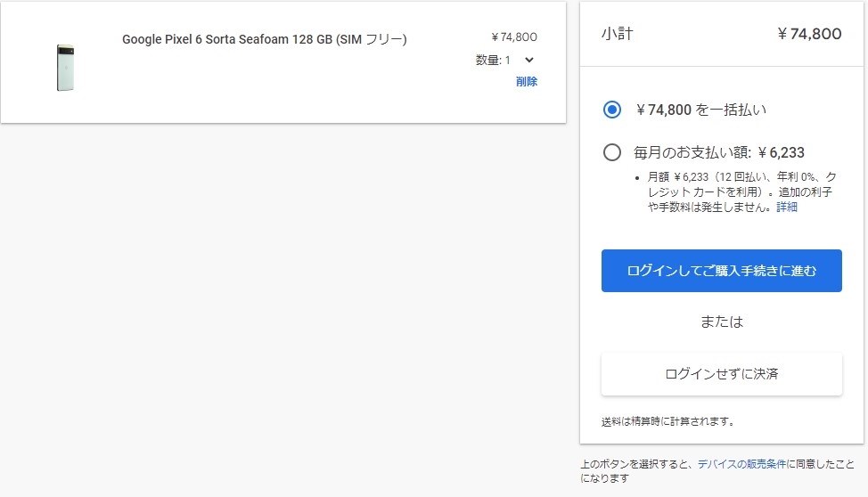
Task: Click the item price ¥74,800 in cart row
Action: [513, 37]
